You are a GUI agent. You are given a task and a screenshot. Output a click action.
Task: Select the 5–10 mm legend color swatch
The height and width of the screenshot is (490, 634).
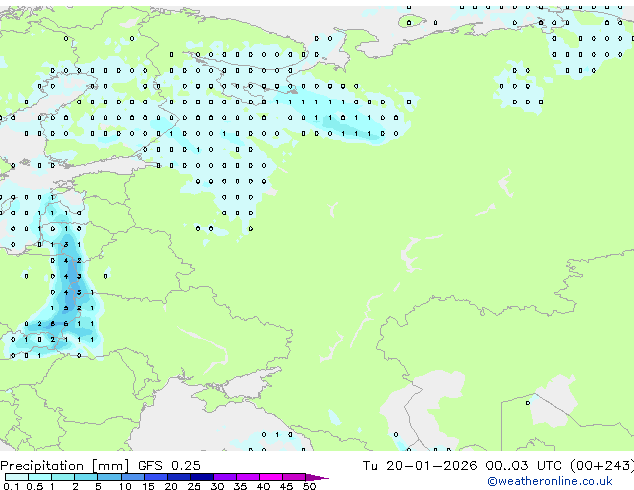(109, 477)
